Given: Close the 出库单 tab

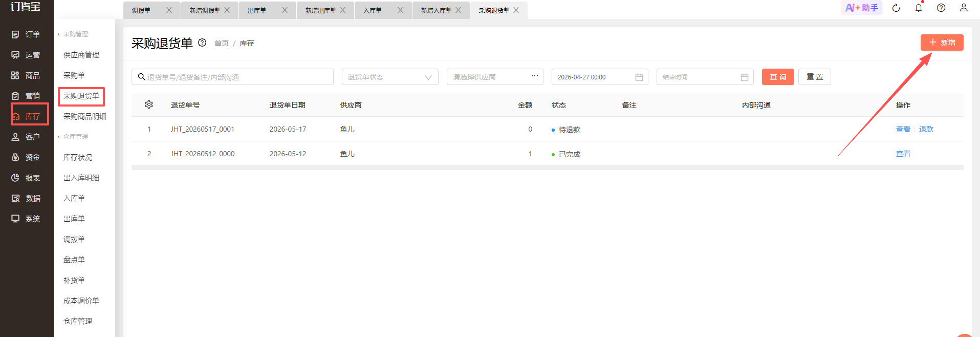Looking at the screenshot, I should point(285,10).
